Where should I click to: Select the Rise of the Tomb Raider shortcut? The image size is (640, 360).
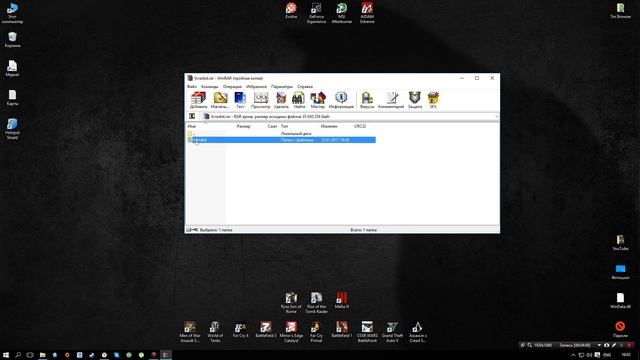316,302
